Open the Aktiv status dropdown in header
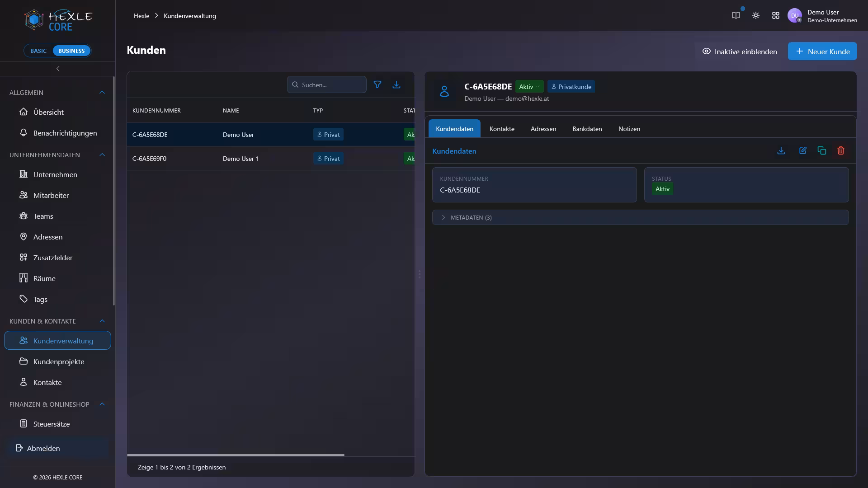 point(529,86)
